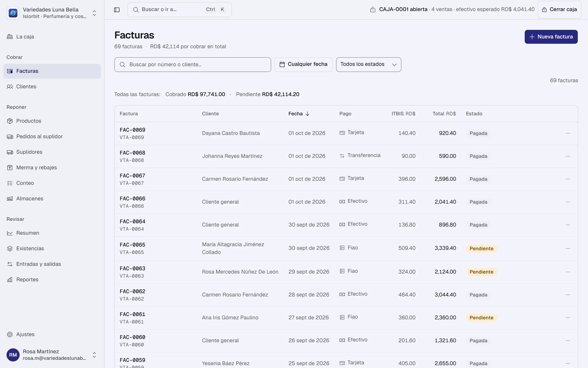Open the Todos los estados dropdown
The width and height of the screenshot is (588, 368).
coord(368,64)
